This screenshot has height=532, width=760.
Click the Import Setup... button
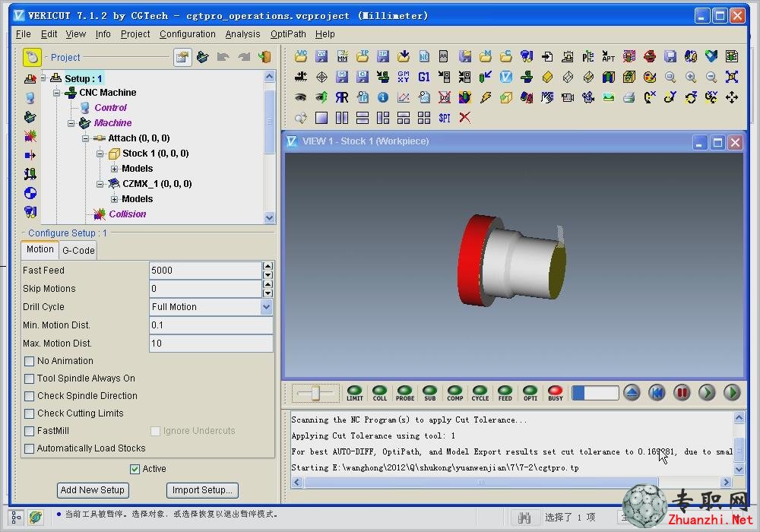click(202, 490)
